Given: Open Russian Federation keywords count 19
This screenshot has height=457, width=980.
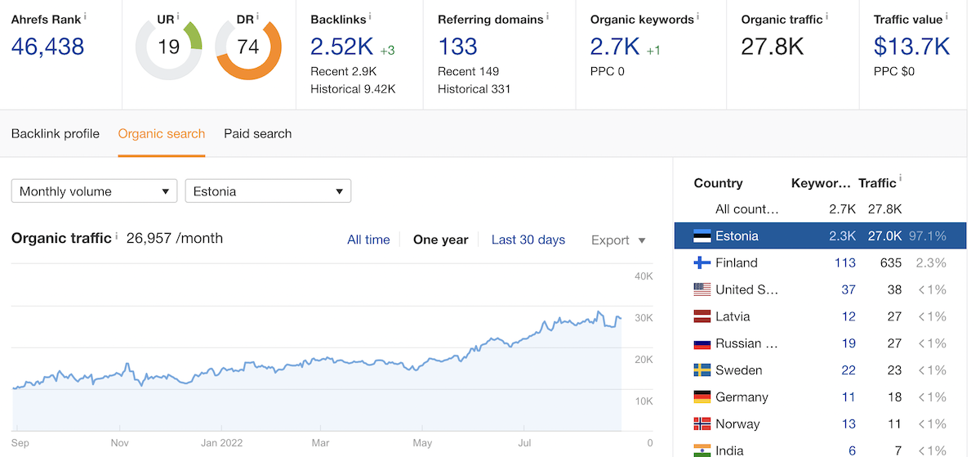Looking at the screenshot, I should click(849, 343).
